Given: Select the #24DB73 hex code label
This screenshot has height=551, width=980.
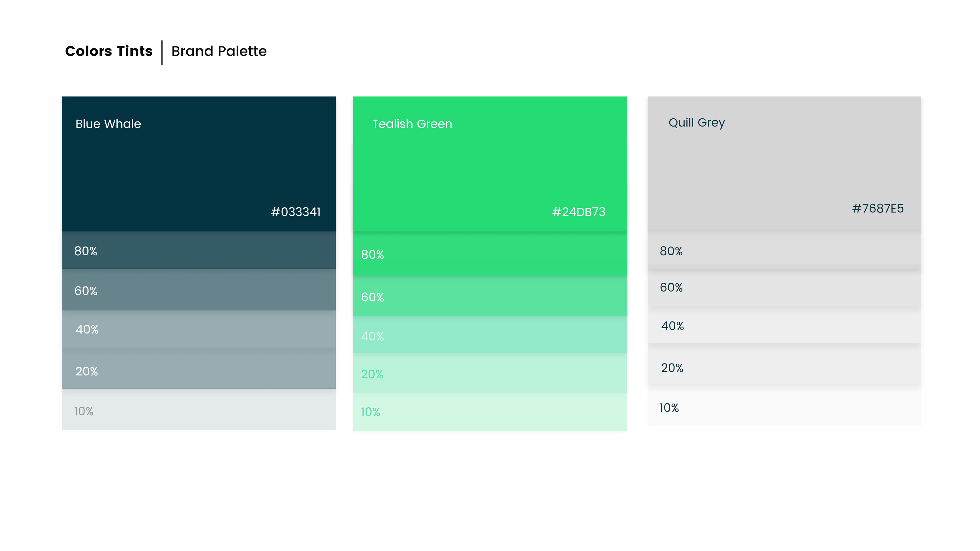Looking at the screenshot, I should (x=578, y=212).
